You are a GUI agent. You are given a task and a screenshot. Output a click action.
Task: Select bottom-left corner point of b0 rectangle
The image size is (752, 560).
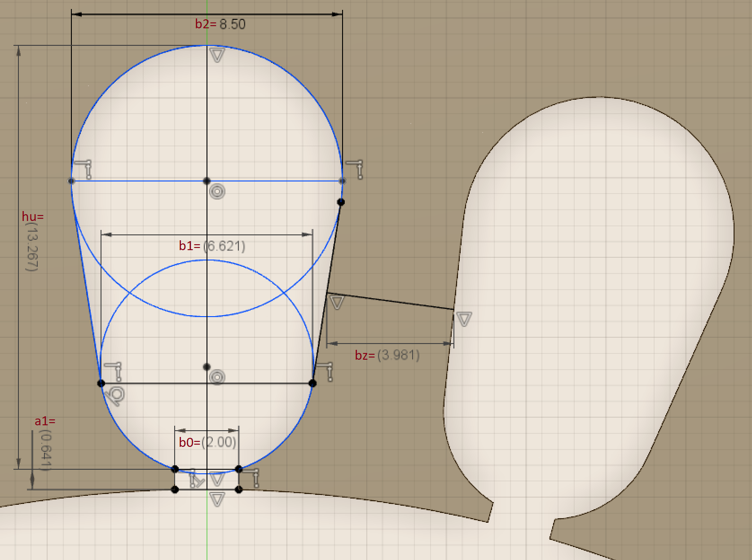point(175,489)
